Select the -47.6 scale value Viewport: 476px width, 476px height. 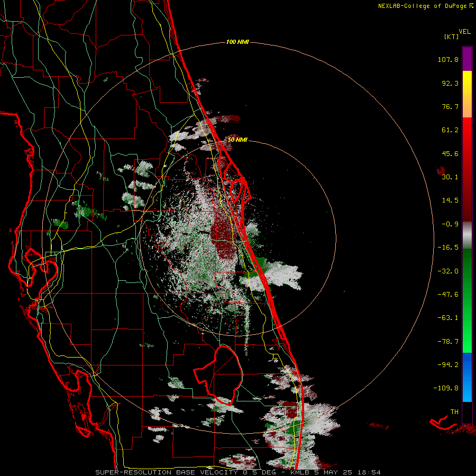[x=448, y=295]
